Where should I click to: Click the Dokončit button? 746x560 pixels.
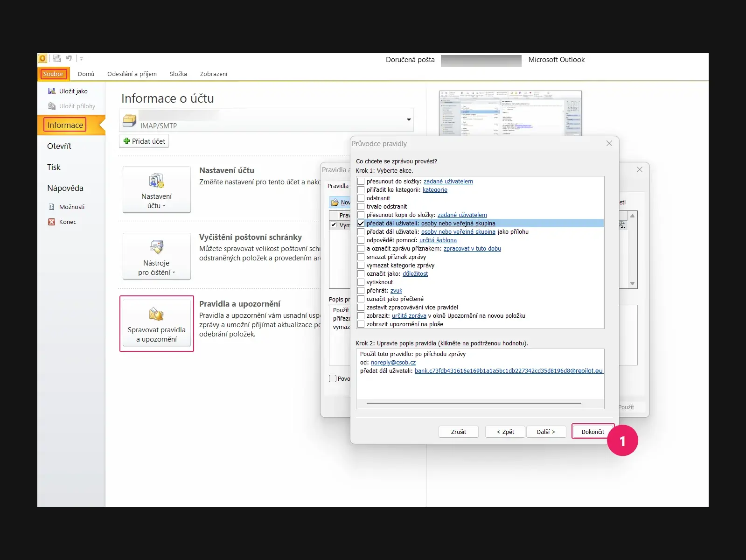(593, 432)
